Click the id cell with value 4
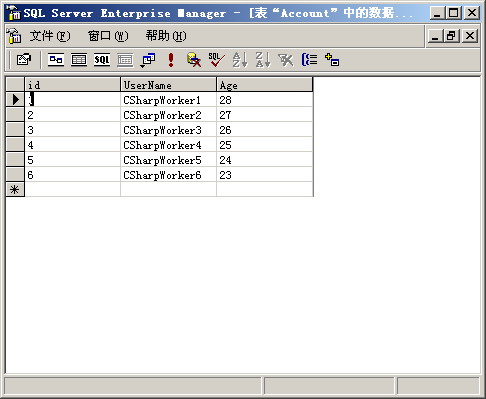This screenshot has height=399, width=486. tap(72, 145)
